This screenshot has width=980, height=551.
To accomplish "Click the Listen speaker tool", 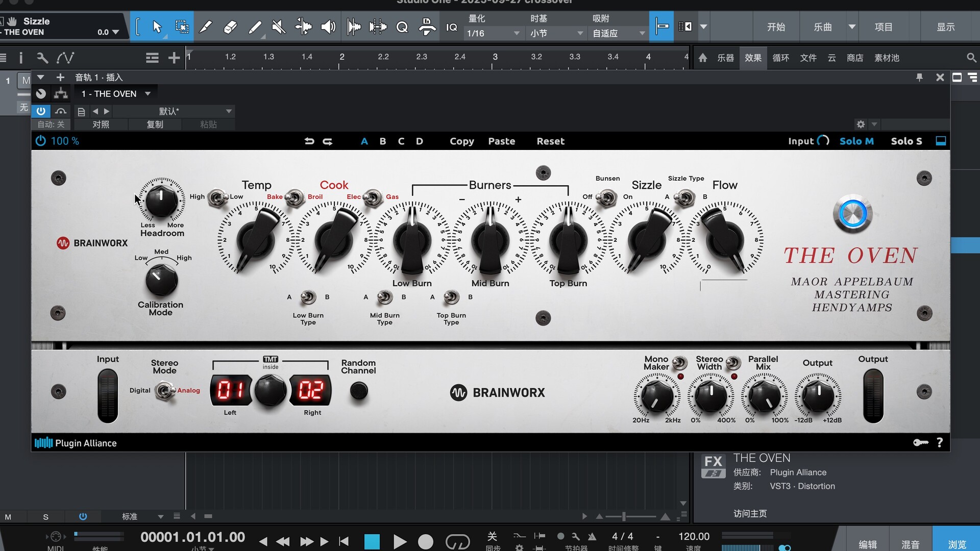I will (x=328, y=27).
